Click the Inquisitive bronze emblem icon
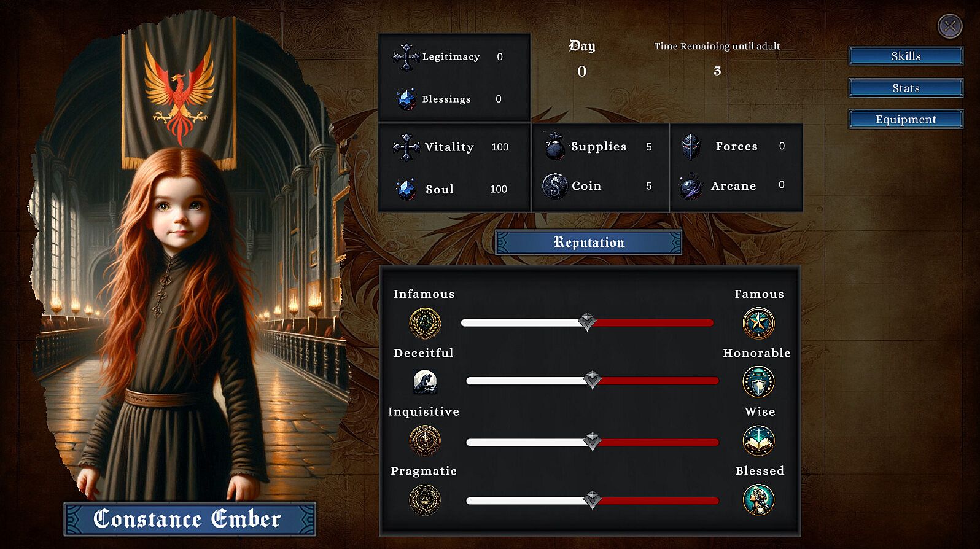Screen dimensions: 980x549 (x=425, y=441)
